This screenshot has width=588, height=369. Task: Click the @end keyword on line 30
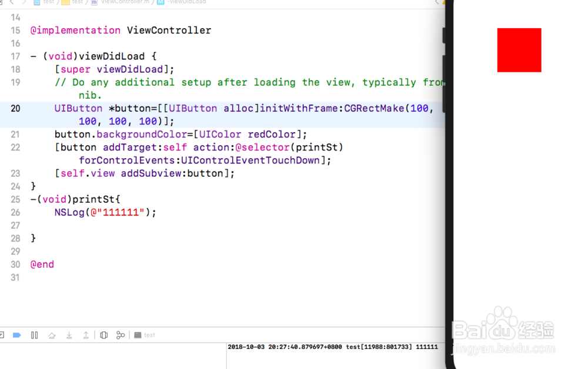pos(42,264)
